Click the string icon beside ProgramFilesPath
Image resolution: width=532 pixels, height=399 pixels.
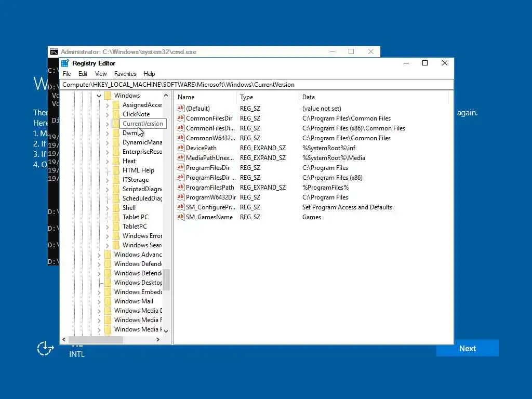(180, 187)
